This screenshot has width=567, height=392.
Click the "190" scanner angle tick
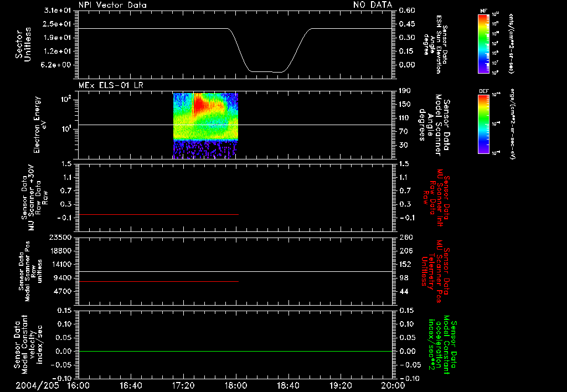click(x=405, y=91)
